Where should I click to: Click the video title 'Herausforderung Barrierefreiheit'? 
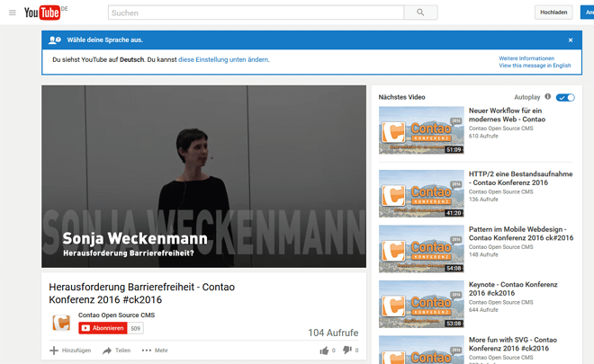[141, 293]
